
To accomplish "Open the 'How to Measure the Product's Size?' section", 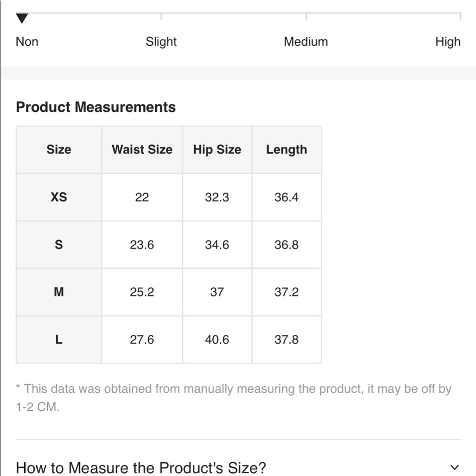I will 141,467.
